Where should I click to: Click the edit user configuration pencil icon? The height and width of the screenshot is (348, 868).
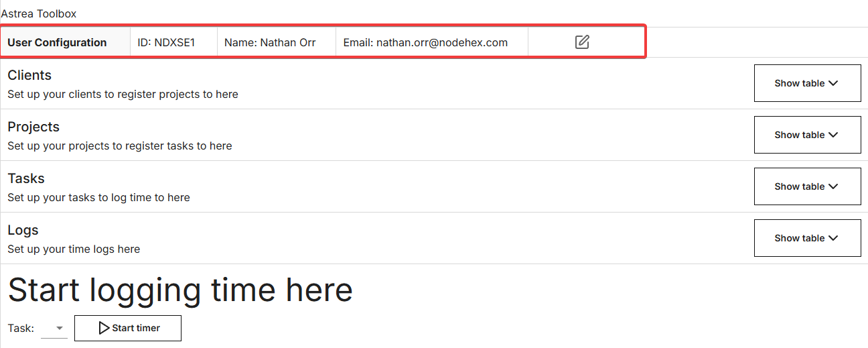coord(582,42)
